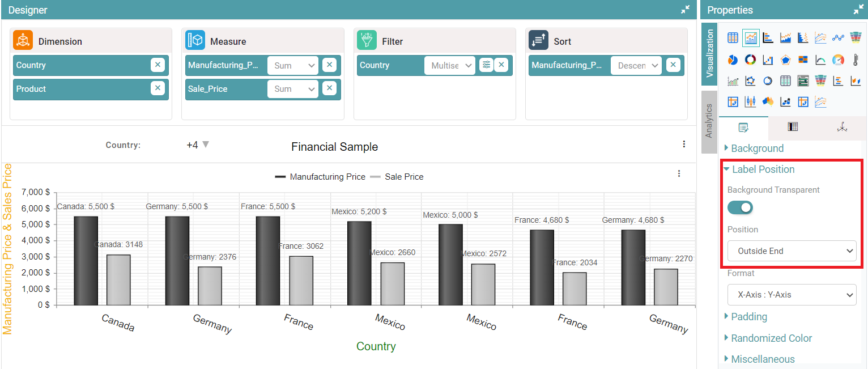Remove the Product dimension
The height and width of the screenshot is (369, 868).
tap(158, 89)
